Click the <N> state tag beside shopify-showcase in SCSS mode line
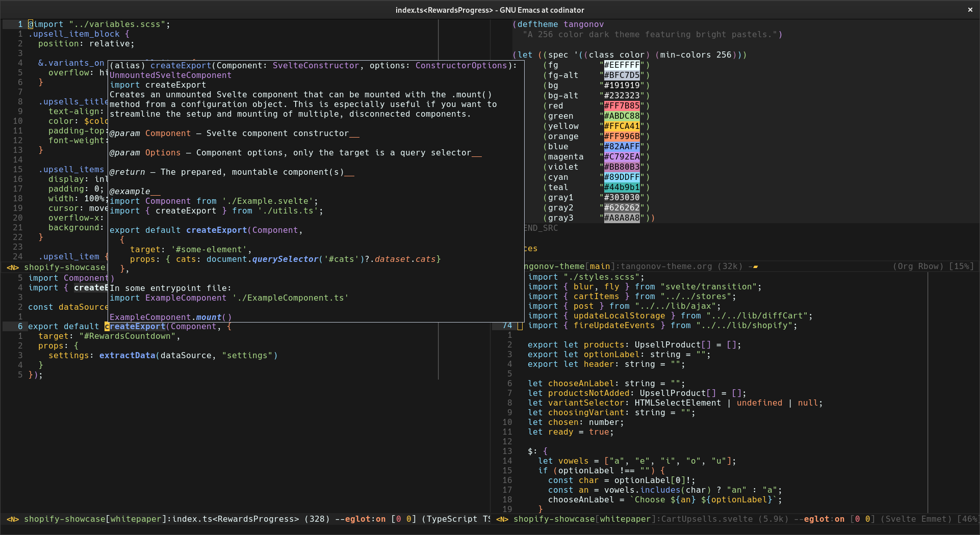Screen dimensions: 980x535 [13, 267]
